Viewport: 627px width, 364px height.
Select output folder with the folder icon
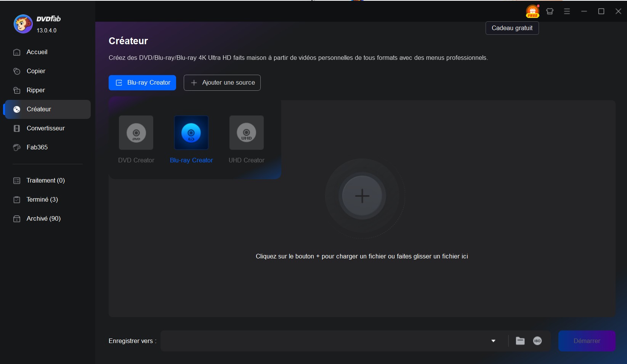point(520,341)
